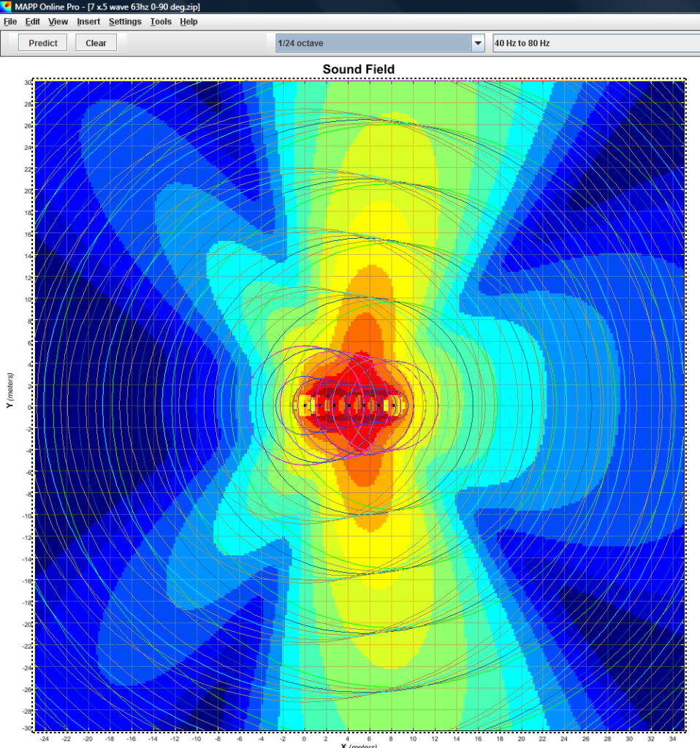Viewport: 700px width, 748px height.
Task: Click the MAPP icon in the title bar
Action: pyautogui.click(x=7, y=7)
